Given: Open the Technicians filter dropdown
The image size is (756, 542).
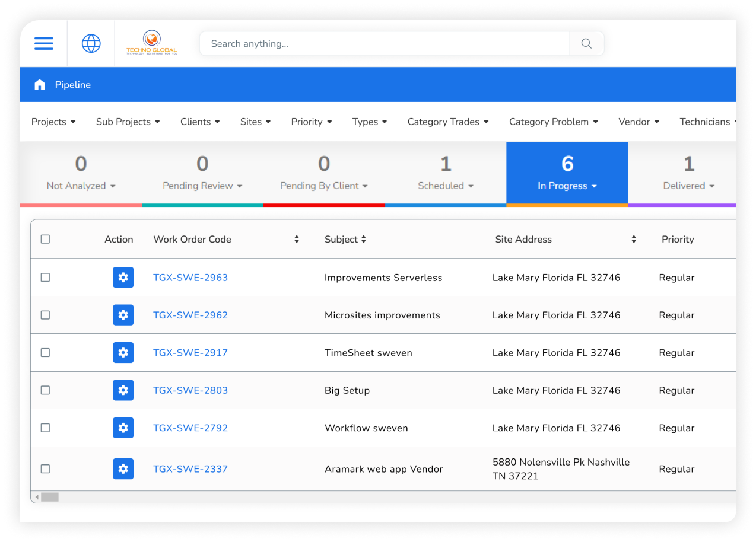Looking at the screenshot, I should (x=707, y=122).
